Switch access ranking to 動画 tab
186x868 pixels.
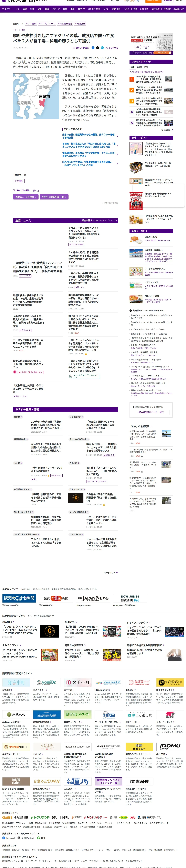tap(146, 67)
